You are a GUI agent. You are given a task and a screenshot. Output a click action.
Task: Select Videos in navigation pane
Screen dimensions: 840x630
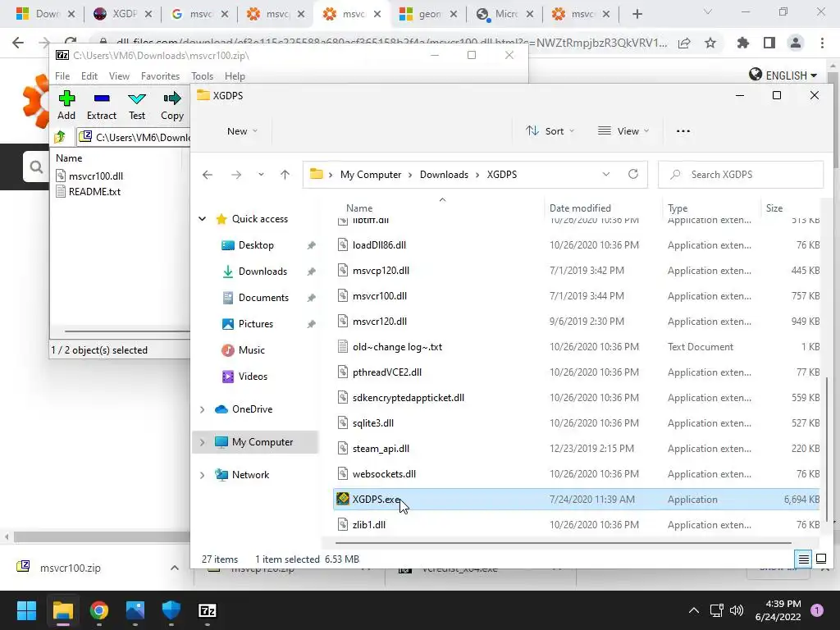[253, 377]
